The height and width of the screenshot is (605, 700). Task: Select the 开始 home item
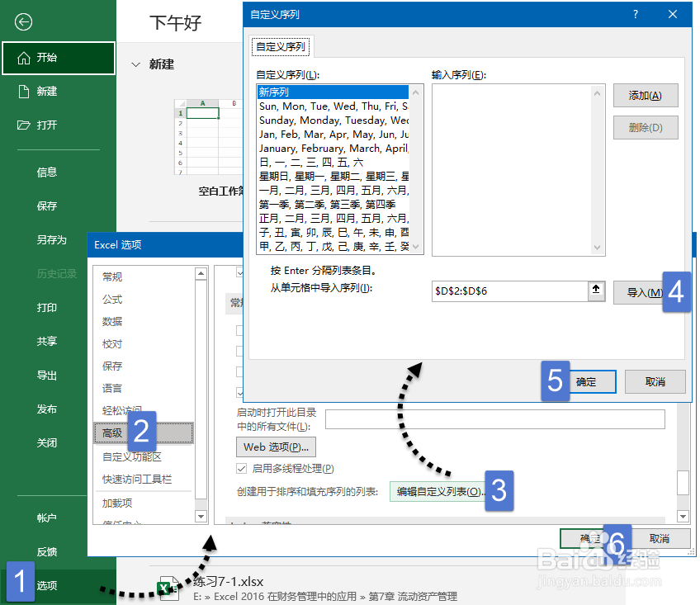point(59,58)
